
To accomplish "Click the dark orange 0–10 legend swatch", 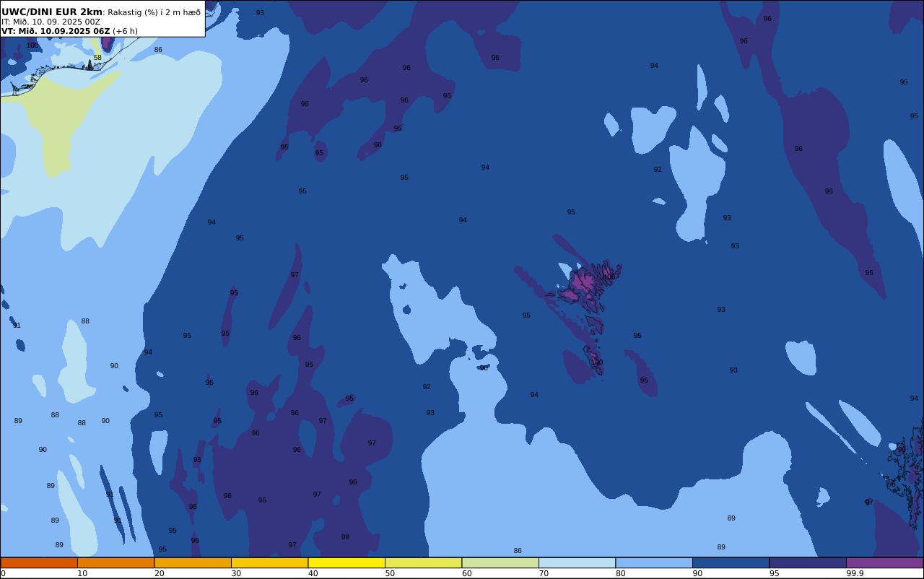I will pos(39,562).
